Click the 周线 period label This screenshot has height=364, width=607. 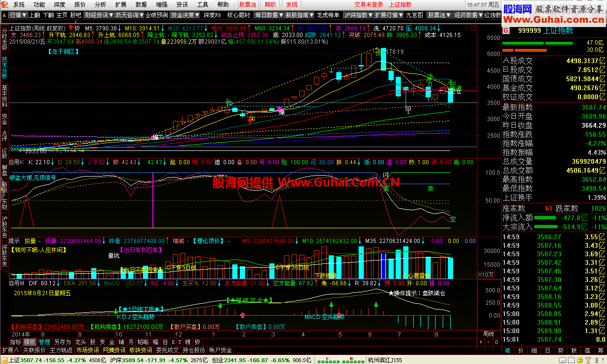coord(489,334)
